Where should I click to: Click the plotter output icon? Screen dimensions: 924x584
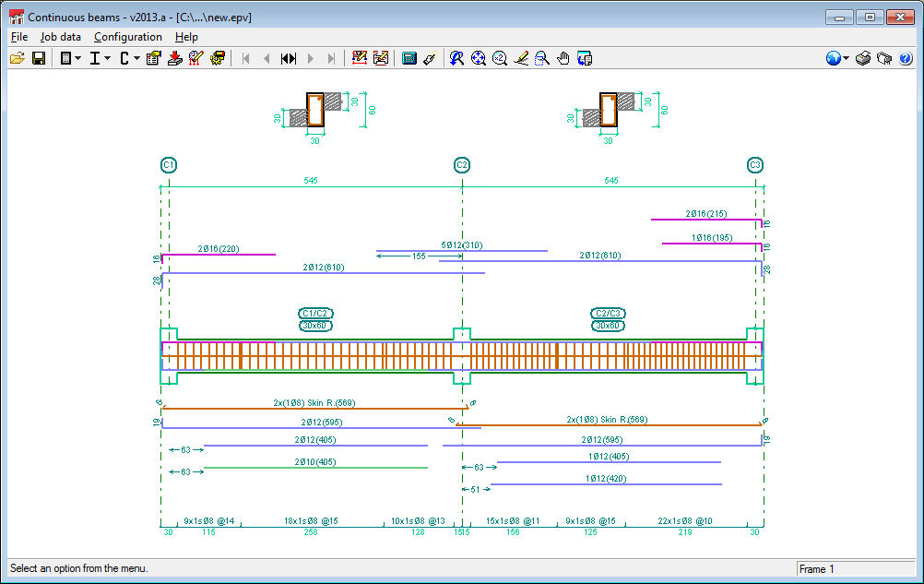point(883,57)
